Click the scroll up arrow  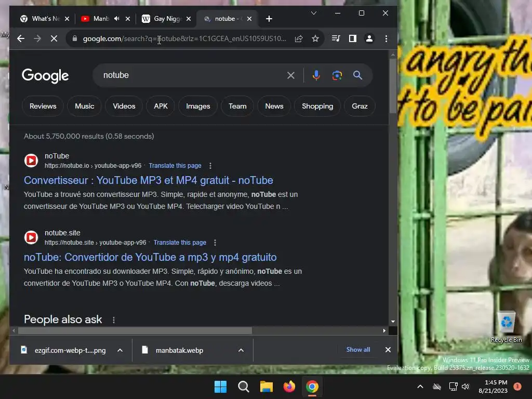pyautogui.click(x=393, y=55)
